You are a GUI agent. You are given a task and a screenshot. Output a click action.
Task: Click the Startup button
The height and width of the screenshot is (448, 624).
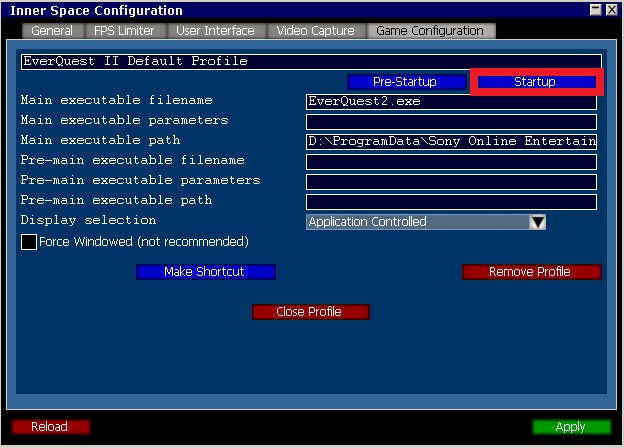pos(535,82)
